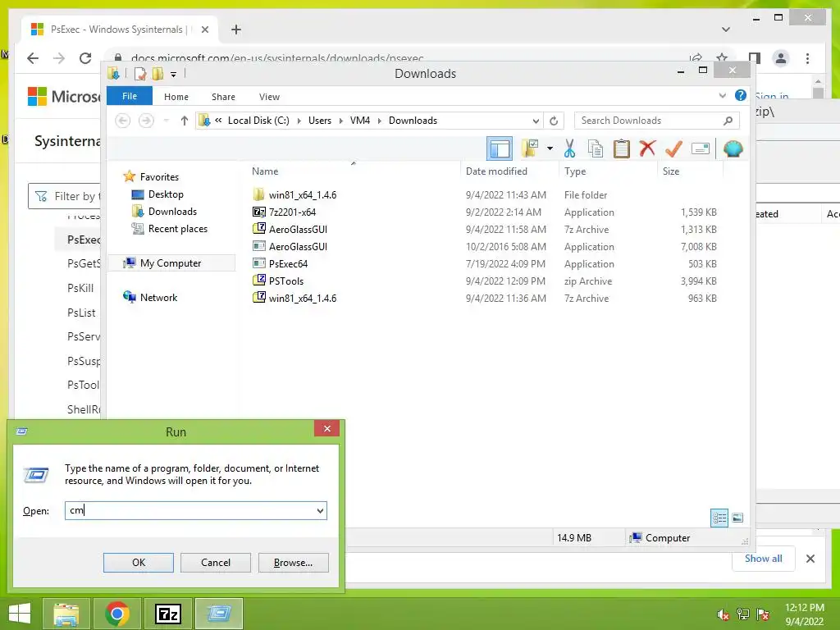The width and height of the screenshot is (840, 630).
Task: Open the File ribbon tab
Action: [130, 96]
